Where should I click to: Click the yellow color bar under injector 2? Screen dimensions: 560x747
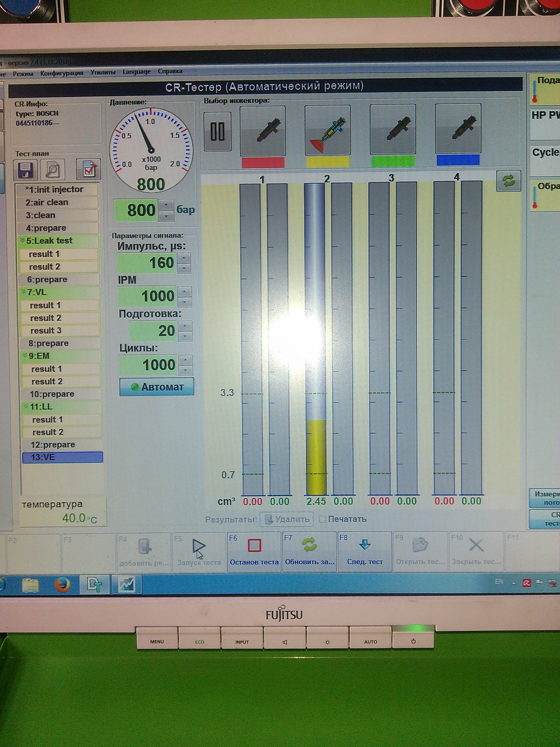tap(328, 162)
